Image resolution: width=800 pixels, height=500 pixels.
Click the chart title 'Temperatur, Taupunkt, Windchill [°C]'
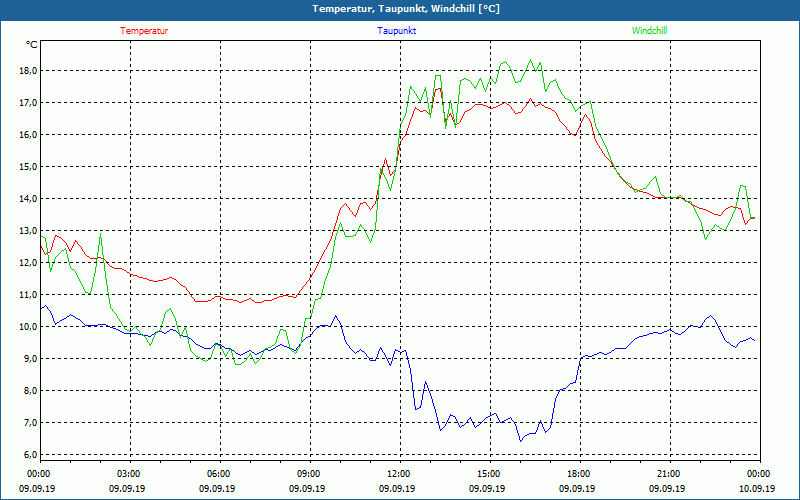coord(406,9)
